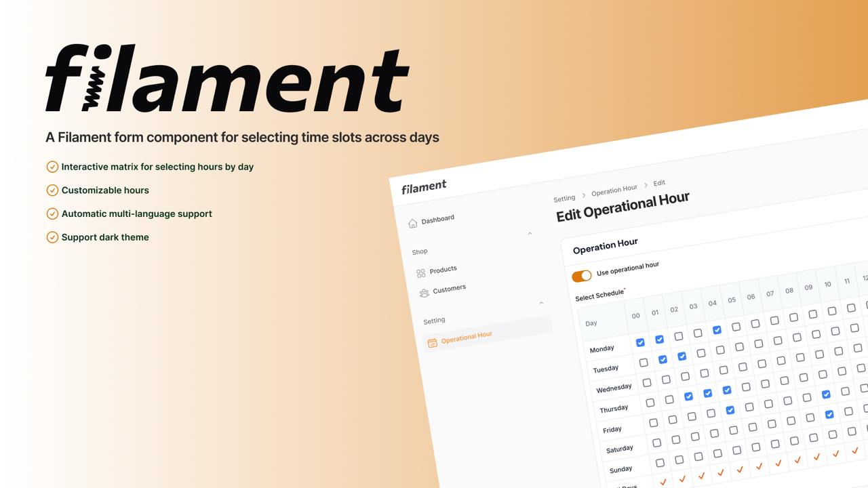The height and width of the screenshot is (488, 868).
Task: Click the Dashboard home icon in the sidebar
Action: [413, 222]
